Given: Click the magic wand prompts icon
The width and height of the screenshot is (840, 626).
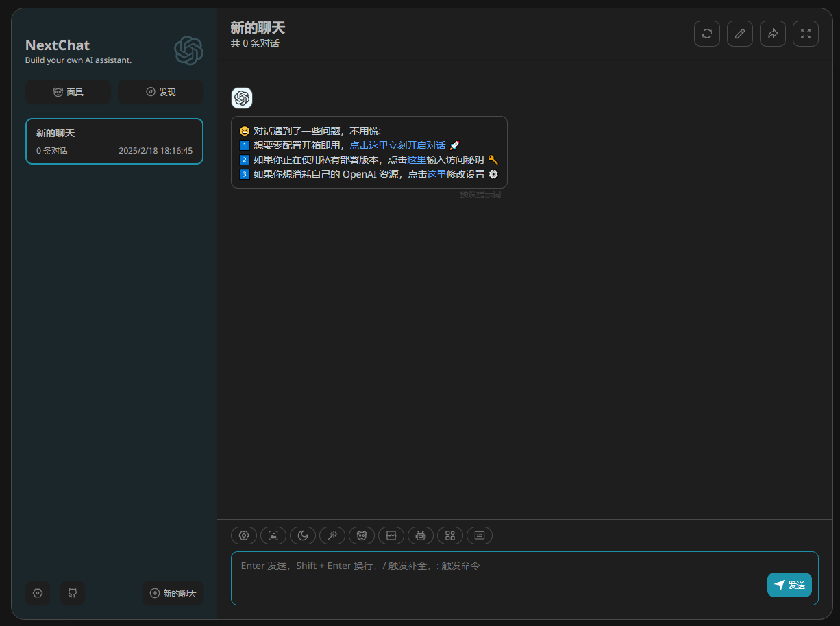Looking at the screenshot, I should [332, 535].
